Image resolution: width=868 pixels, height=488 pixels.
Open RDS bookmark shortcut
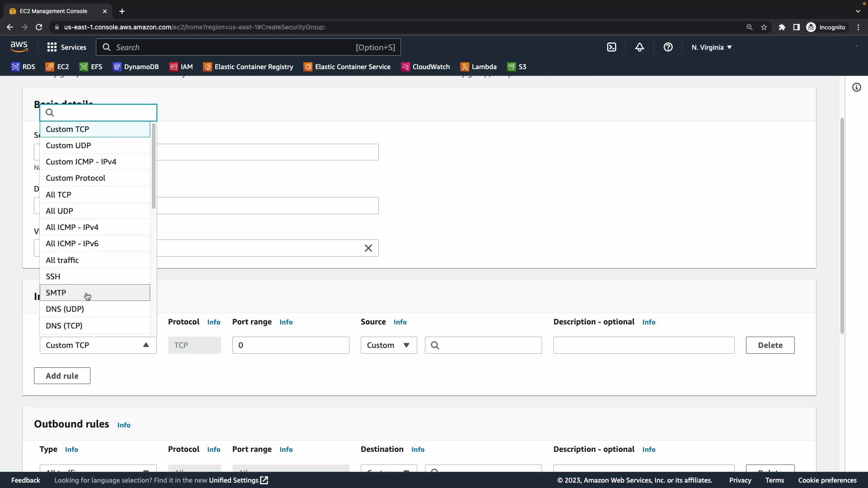(x=23, y=67)
